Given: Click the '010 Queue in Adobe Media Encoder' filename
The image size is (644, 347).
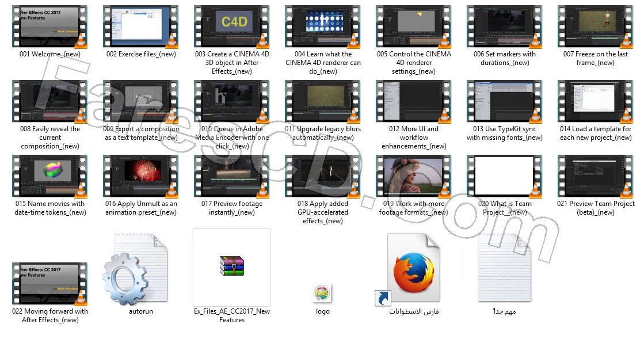Looking at the screenshot, I should 232,138.
